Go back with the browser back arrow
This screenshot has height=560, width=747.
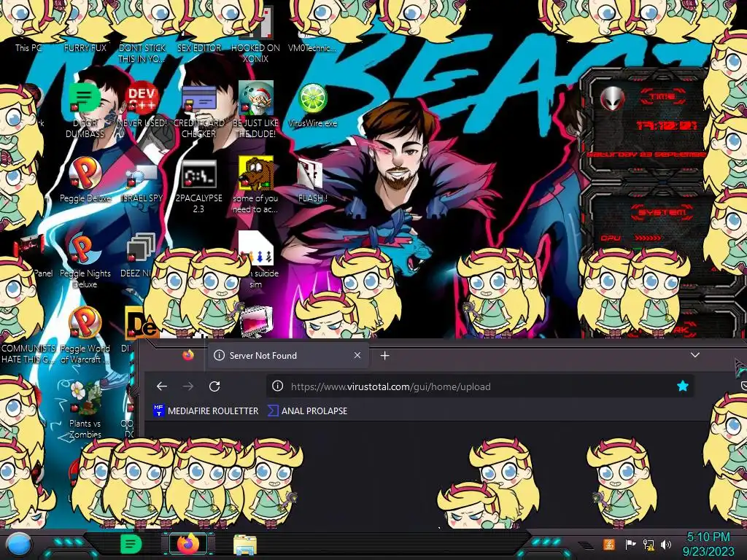[162, 386]
